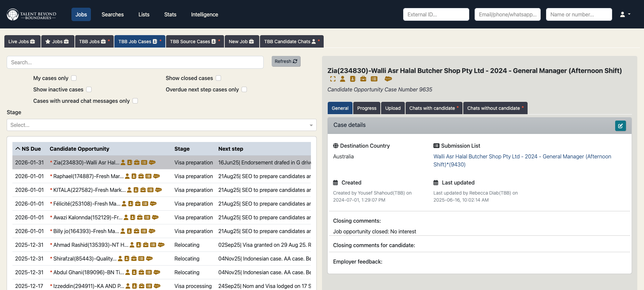Check Overdue next step cases only
Viewport: 644px width, 290px height.
[244, 89]
